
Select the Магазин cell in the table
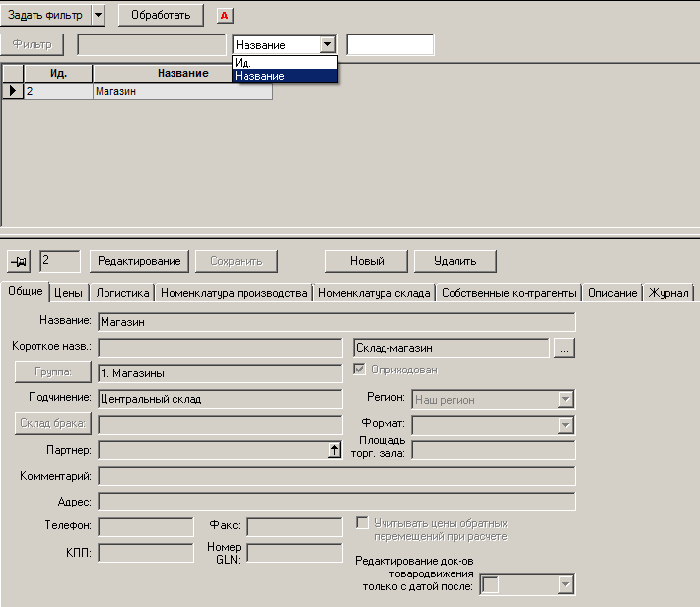(182, 91)
